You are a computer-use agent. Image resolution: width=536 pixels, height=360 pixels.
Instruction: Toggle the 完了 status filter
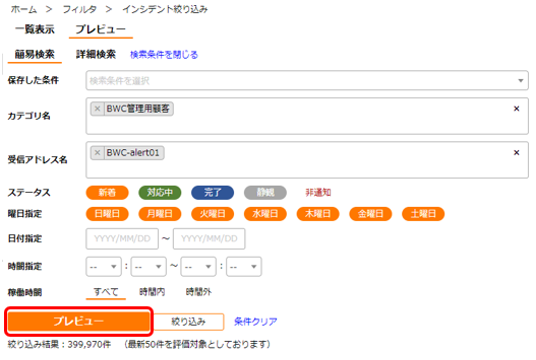tap(213, 192)
